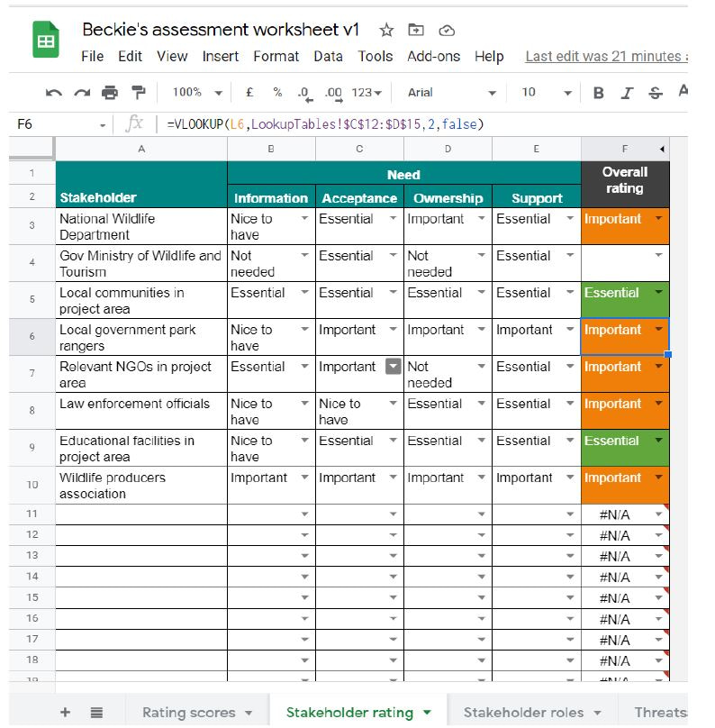Viewport: 715px width, 728px height.
Task: Expand dropdown in Local communities Overall rating cell
Action: (x=659, y=293)
